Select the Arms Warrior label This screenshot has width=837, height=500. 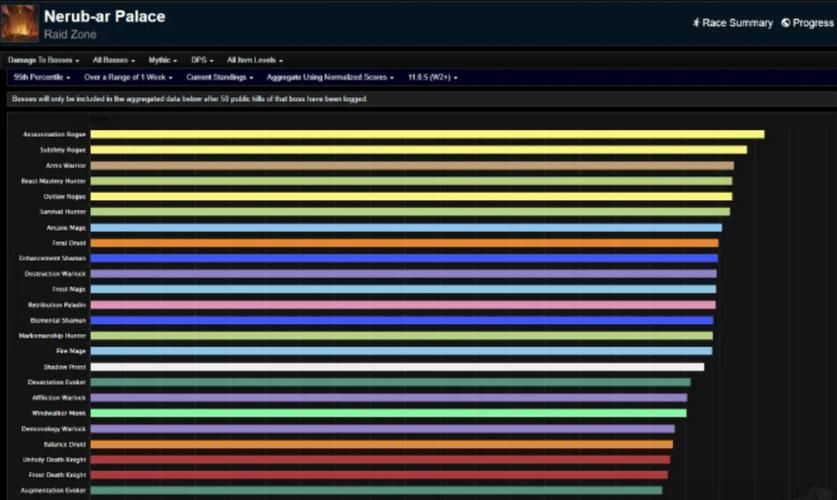pyautogui.click(x=66, y=165)
